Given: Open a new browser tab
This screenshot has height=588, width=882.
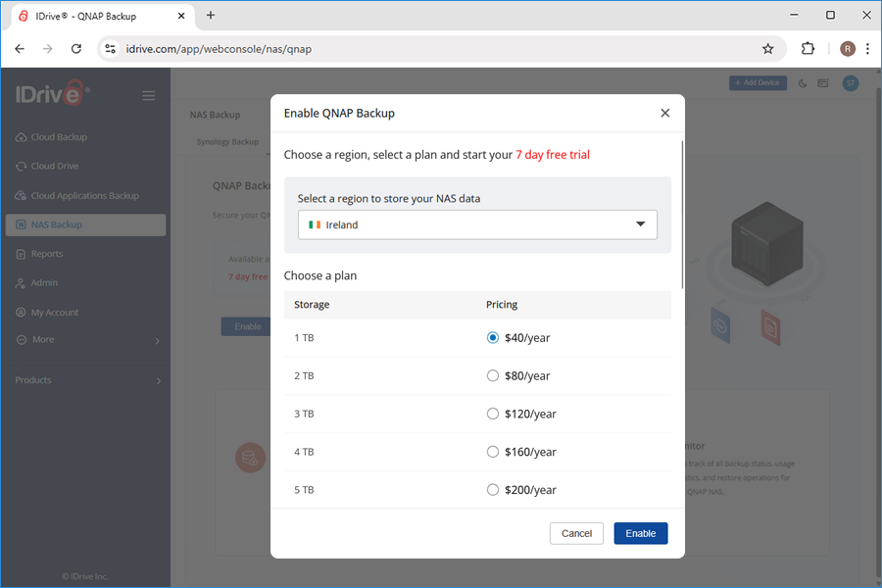Looking at the screenshot, I should coord(211,16).
